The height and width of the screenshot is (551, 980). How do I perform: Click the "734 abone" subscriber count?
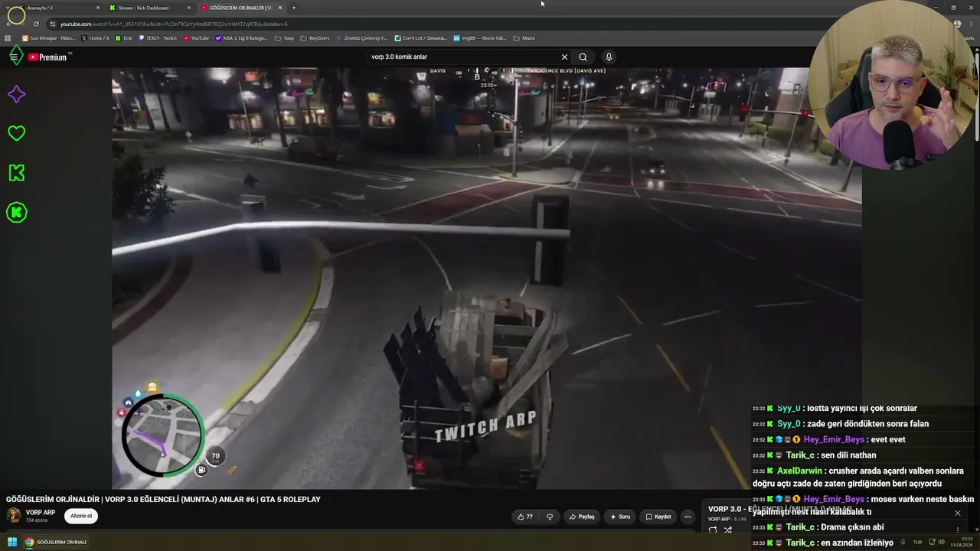click(37, 520)
